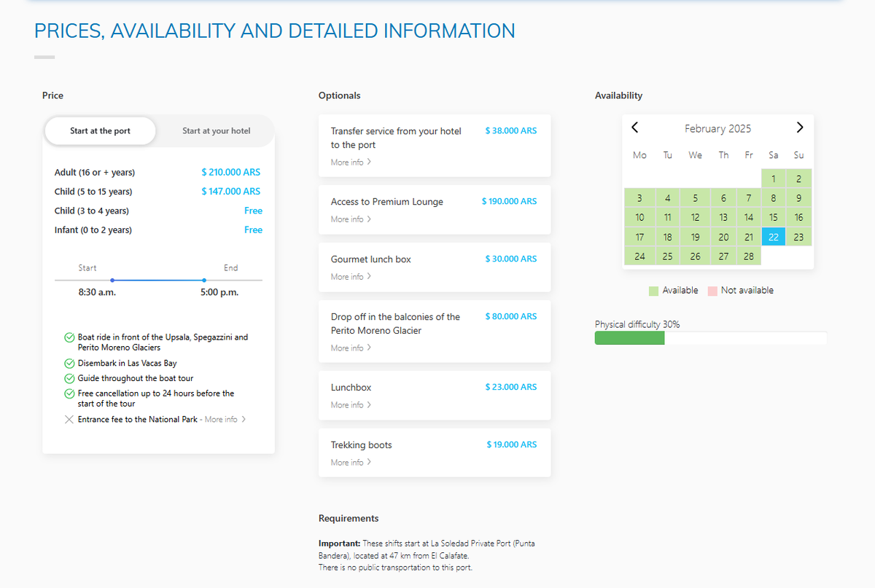Go to next month in calendar
This screenshot has height=588, width=875.
800,128
